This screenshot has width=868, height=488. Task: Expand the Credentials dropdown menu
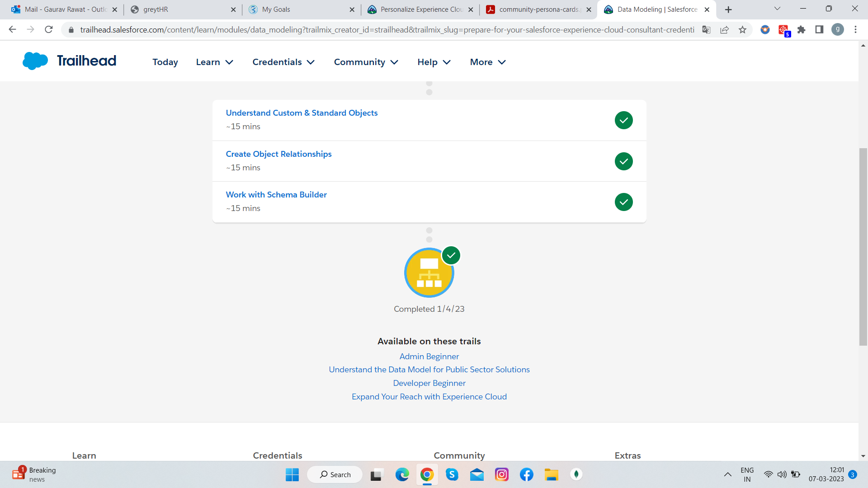[x=283, y=62]
